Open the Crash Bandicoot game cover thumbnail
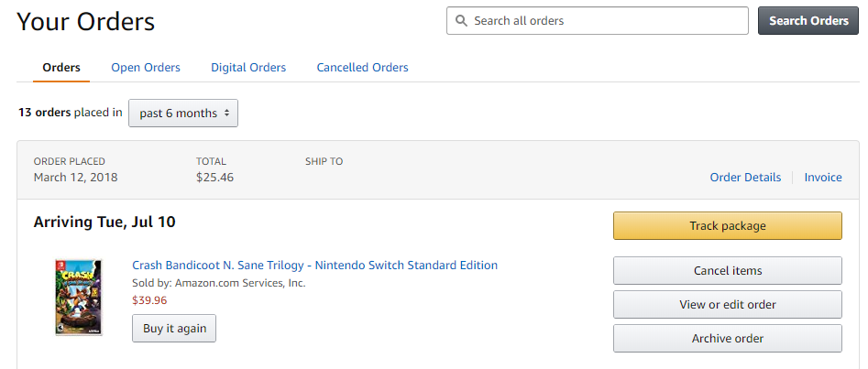 click(x=79, y=297)
